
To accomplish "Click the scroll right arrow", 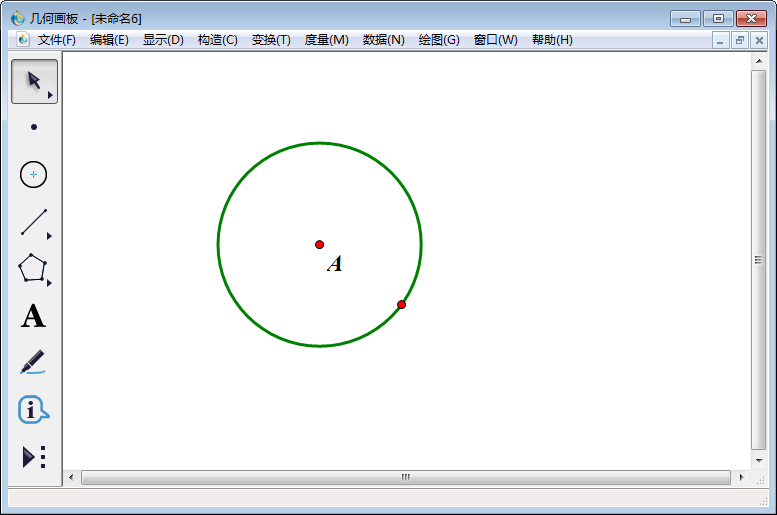I will [x=741, y=477].
